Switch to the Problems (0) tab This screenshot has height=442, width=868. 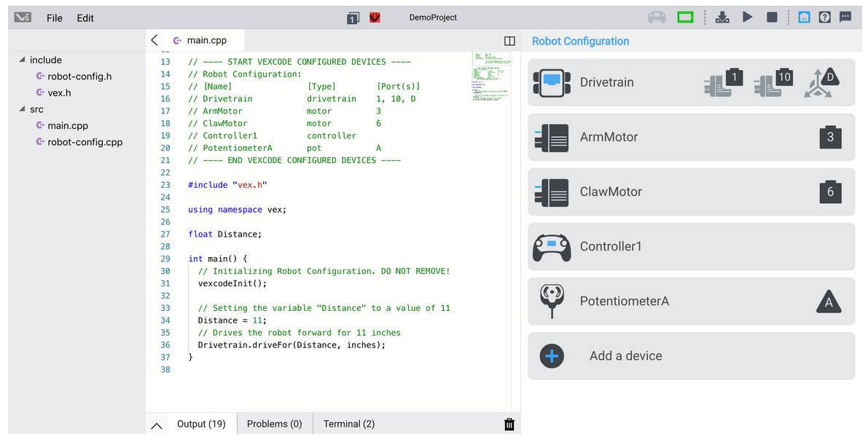coord(274,424)
